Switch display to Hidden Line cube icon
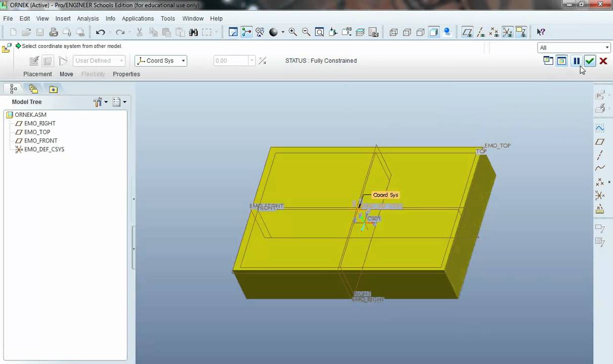The width and height of the screenshot is (613, 364). coord(407,32)
